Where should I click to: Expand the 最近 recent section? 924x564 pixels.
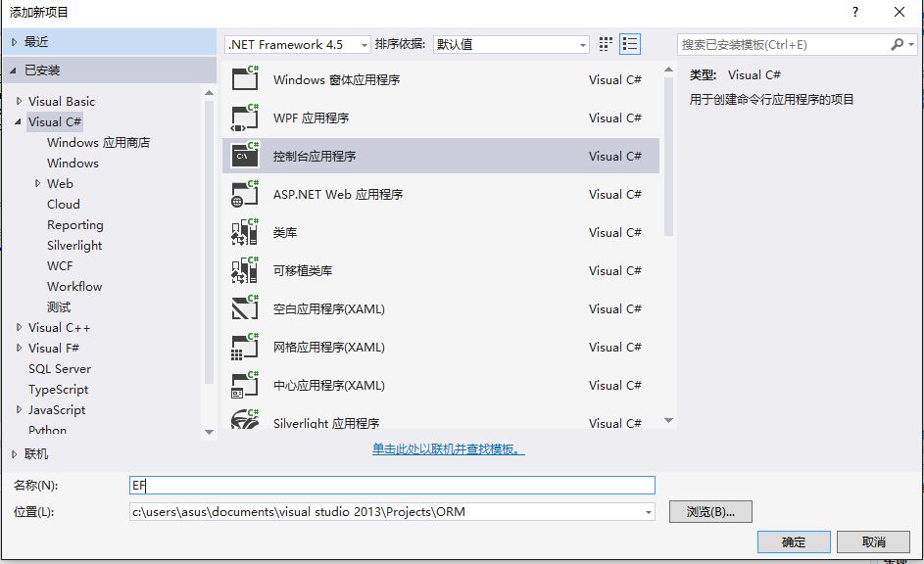tap(14, 42)
